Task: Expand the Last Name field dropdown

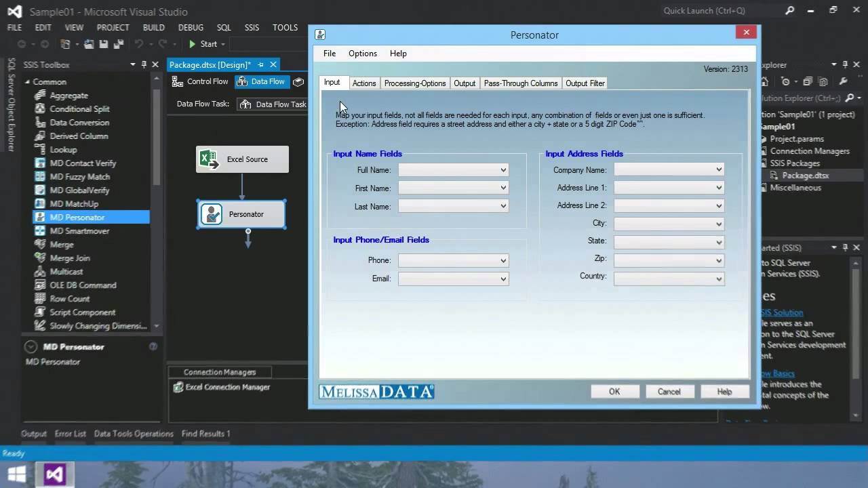Action: 454,206
